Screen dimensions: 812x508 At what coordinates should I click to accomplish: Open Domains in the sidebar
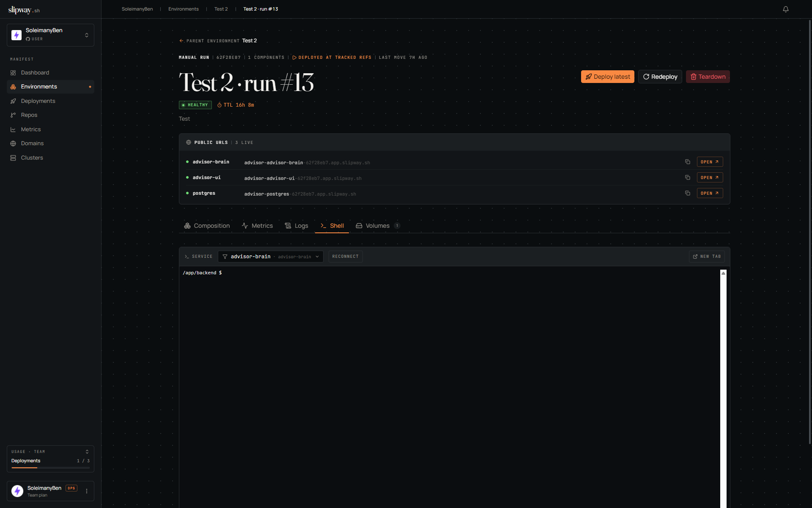(50, 144)
